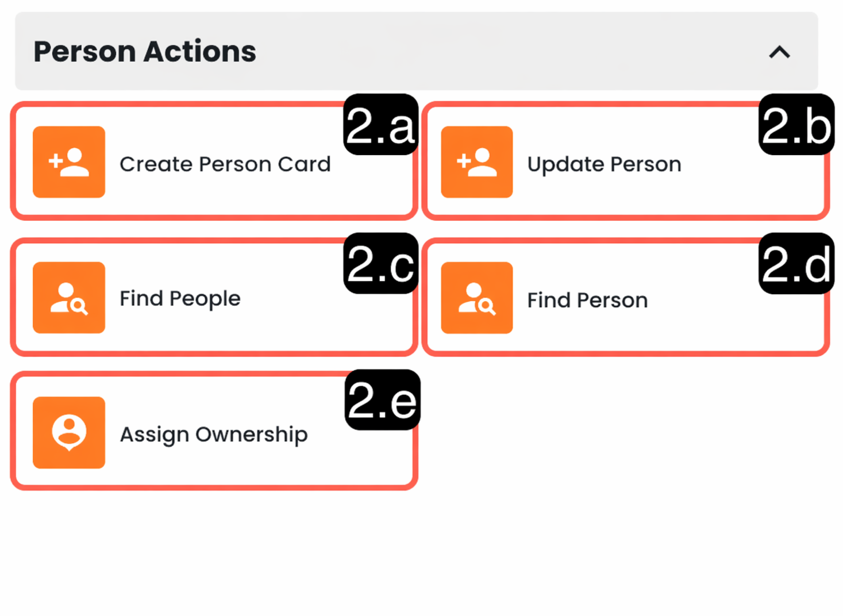The image size is (843, 616).
Task: Open the Assign Ownership text label
Action: [x=214, y=434]
